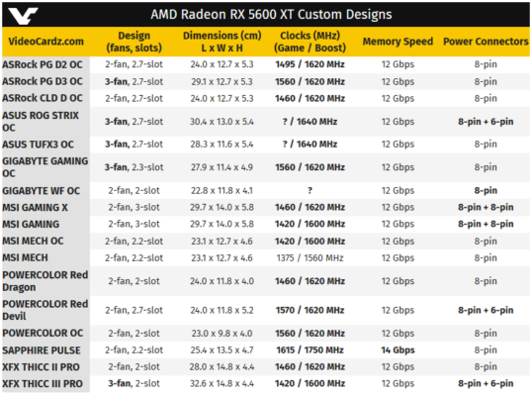Click the GIGABYTE GAMING OC row label
Viewport: 532px width, 396px height.
pos(44,167)
